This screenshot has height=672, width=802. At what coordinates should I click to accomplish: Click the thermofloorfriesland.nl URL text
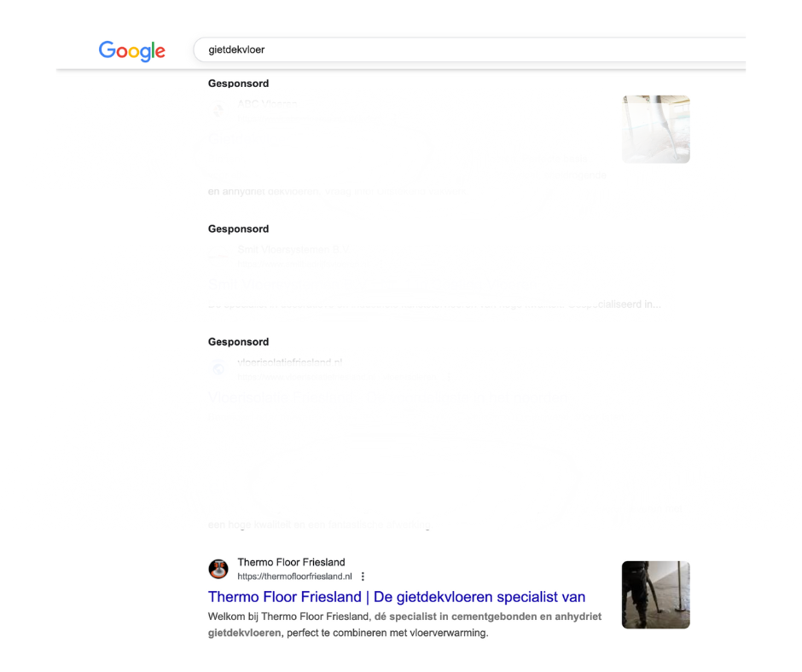point(294,576)
